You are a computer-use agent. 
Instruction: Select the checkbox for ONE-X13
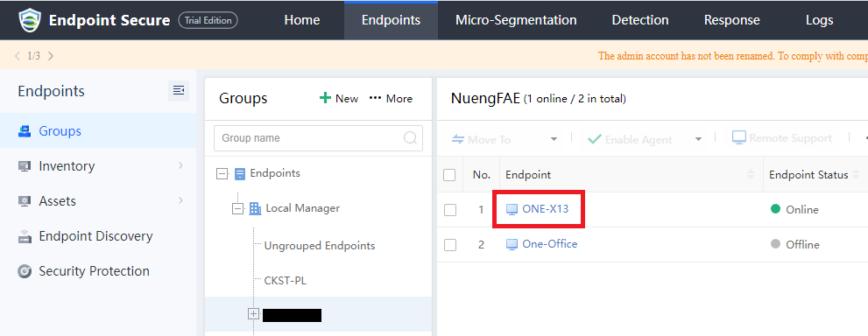450,210
